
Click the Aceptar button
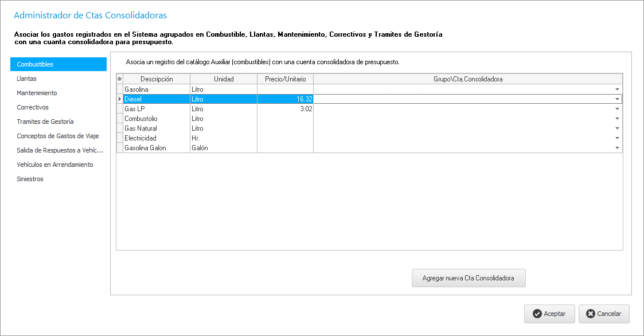tap(549, 314)
